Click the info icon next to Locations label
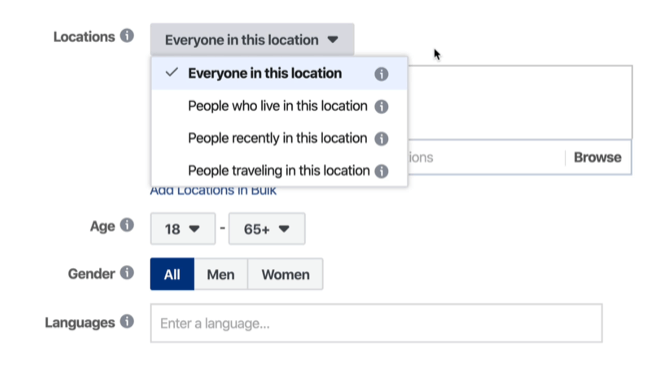 click(127, 36)
